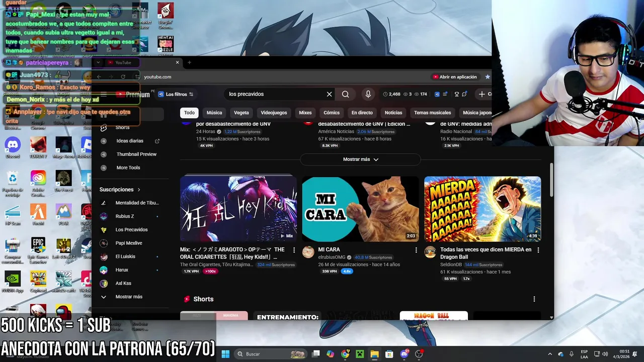Select the 'Videojuegos' filter chip
This screenshot has height=362, width=644.
(274, 113)
